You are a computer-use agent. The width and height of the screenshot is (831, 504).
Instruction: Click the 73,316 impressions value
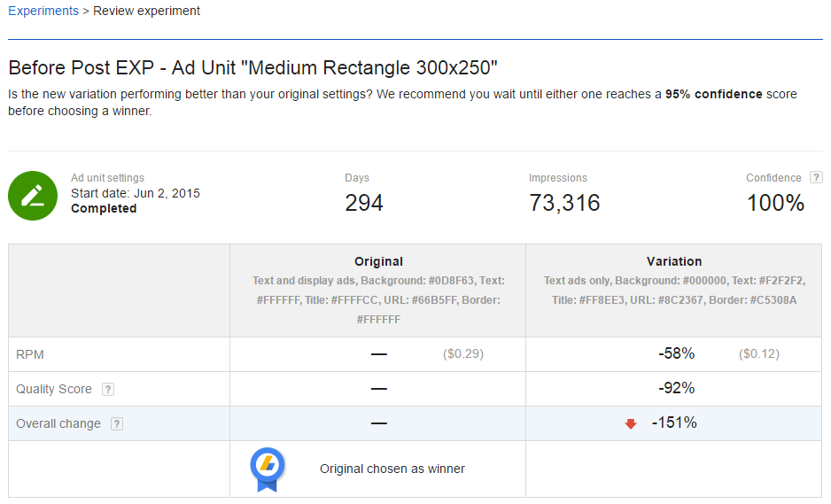564,203
